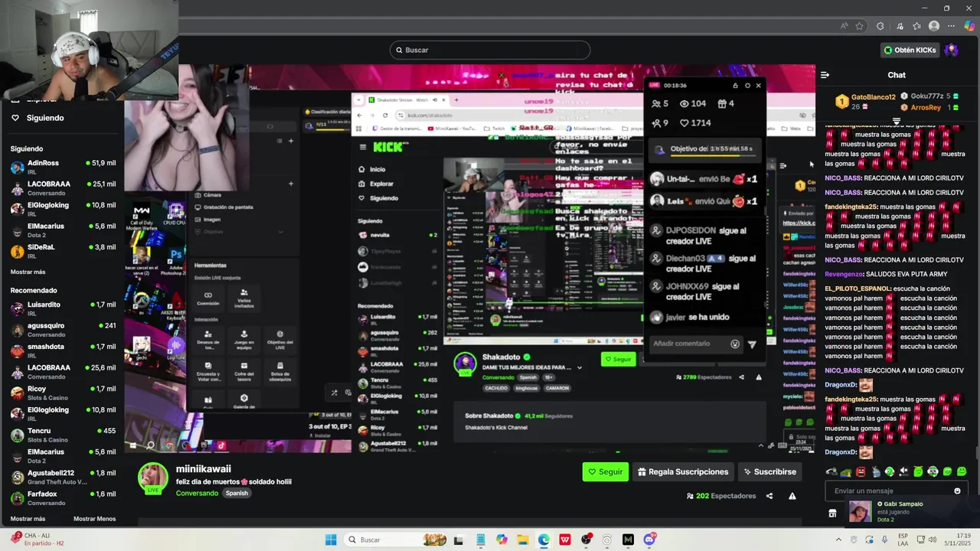
Task: Open the smashdota recommended channel
Action: 63,351
